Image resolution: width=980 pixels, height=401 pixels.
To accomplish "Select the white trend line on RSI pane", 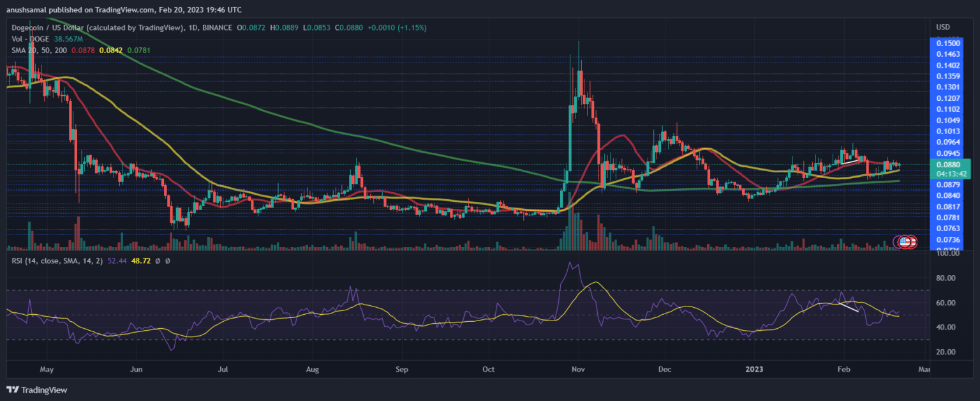I will coord(849,306).
